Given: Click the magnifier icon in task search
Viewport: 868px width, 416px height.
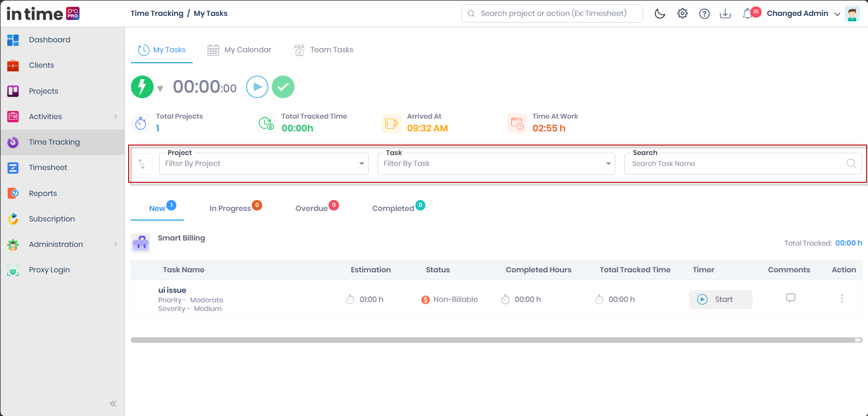Looking at the screenshot, I should coord(851,164).
